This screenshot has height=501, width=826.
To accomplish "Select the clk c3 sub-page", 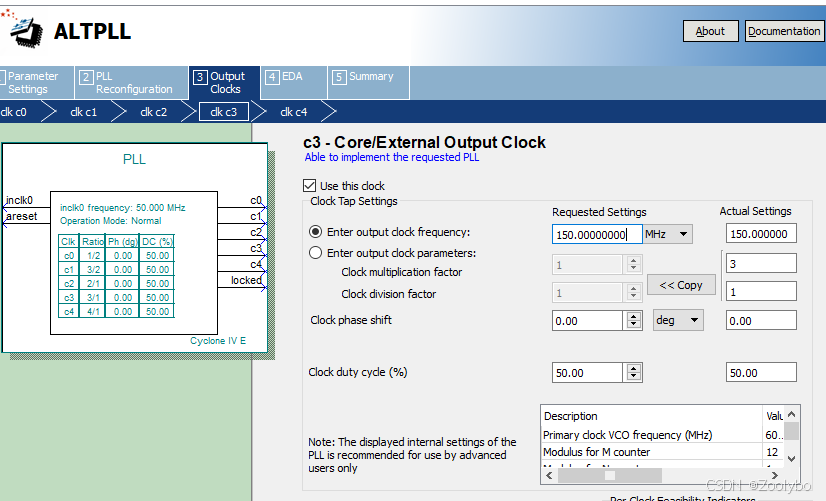I will (223, 112).
